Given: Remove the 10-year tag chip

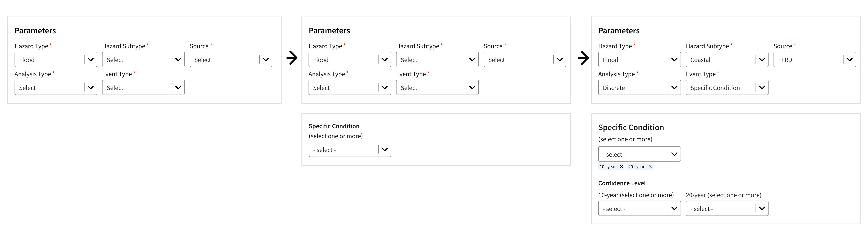Looking at the screenshot, I should [x=621, y=167].
